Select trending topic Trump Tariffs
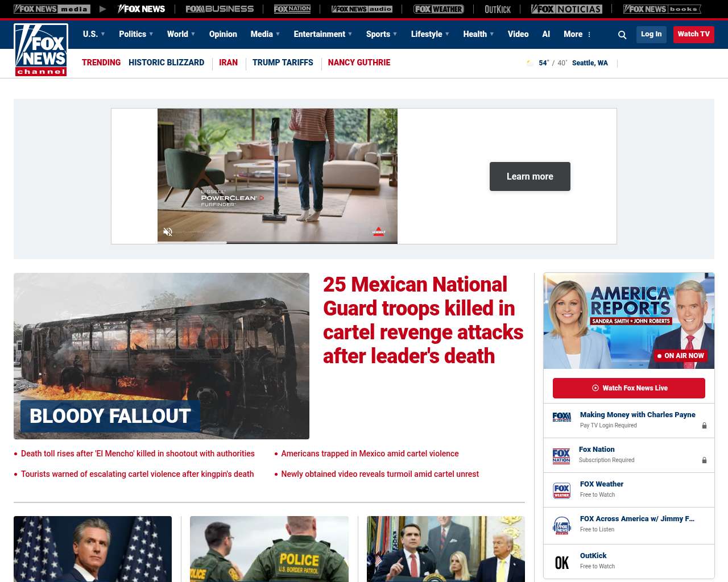The image size is (728, 582). click(283, 63)
